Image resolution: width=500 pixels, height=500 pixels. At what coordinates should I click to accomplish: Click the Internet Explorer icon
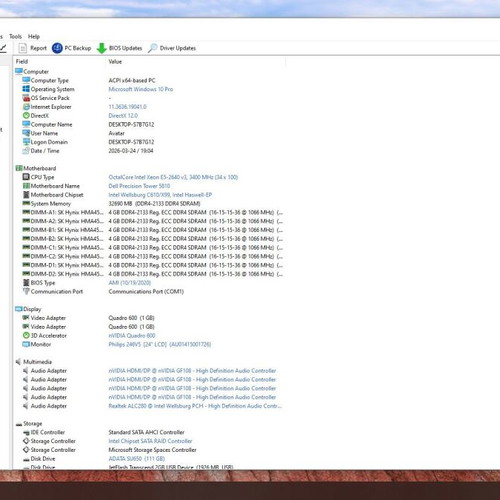click(x=26, y=107)
